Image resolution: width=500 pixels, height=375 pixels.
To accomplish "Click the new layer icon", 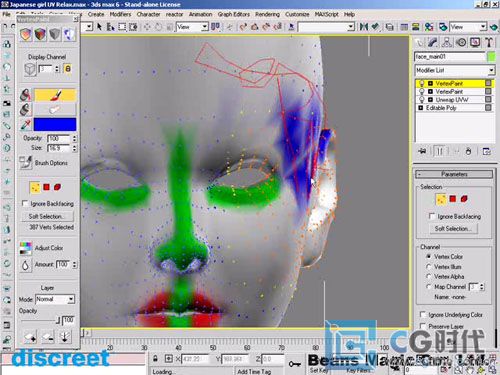I will tap(30, 337).
